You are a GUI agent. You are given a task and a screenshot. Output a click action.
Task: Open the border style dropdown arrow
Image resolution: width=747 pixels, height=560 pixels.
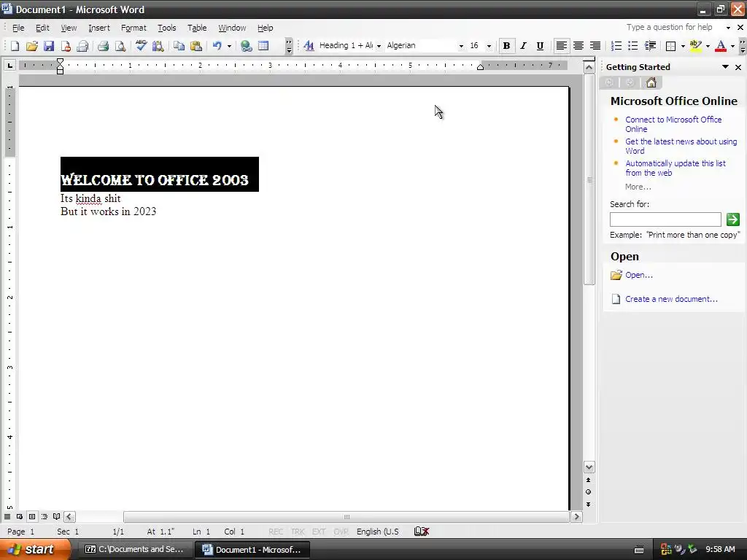point(683,46)
